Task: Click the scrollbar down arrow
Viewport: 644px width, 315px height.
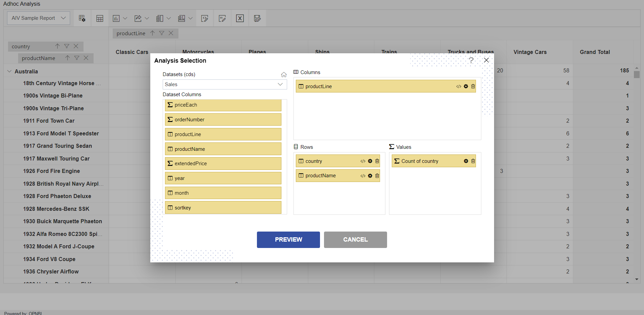Action: (637, 279)
